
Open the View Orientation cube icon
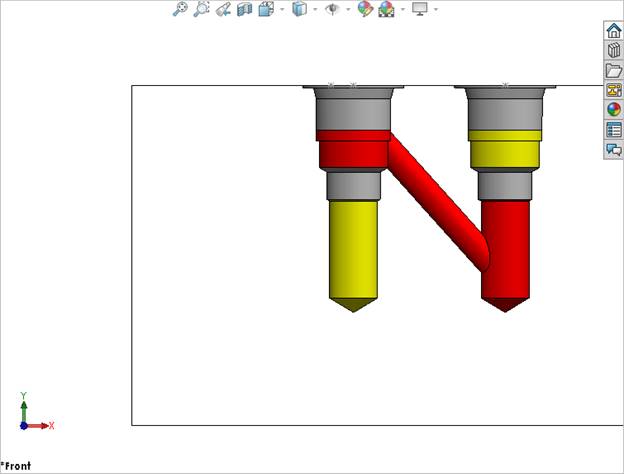pyautogui.click(x=266, y=9)
